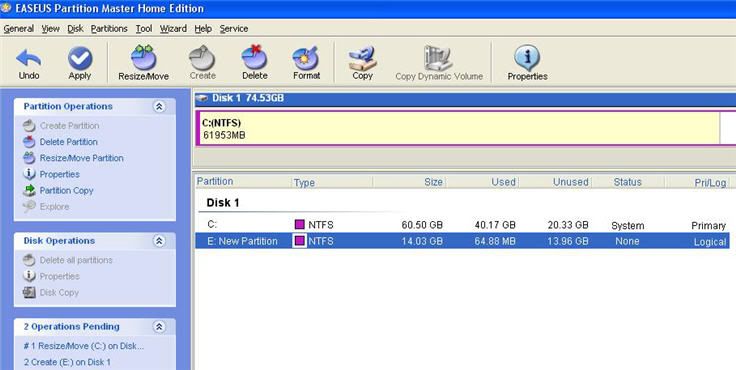Click the Partition Copy link

tap(66, 190)
